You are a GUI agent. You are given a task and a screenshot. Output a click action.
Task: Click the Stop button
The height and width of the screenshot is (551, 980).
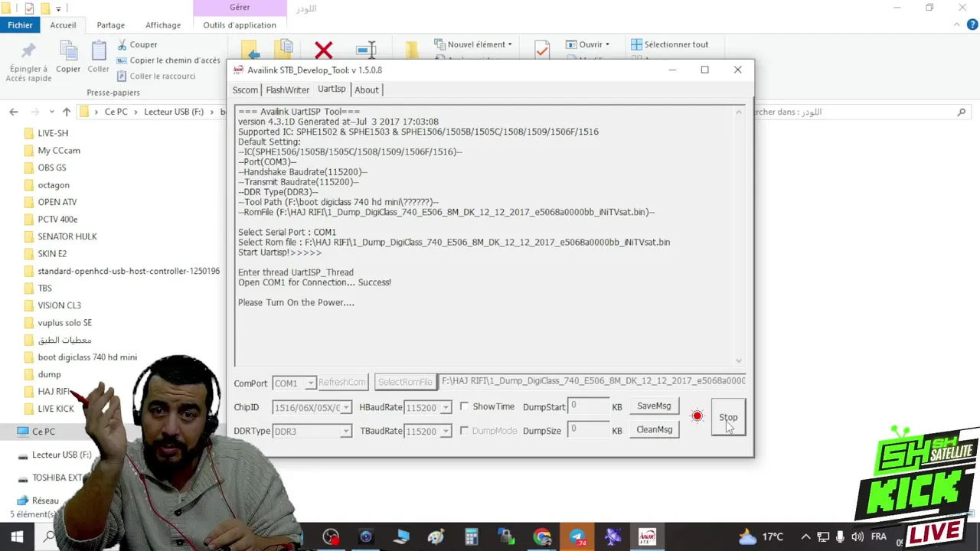pos(728,418)
